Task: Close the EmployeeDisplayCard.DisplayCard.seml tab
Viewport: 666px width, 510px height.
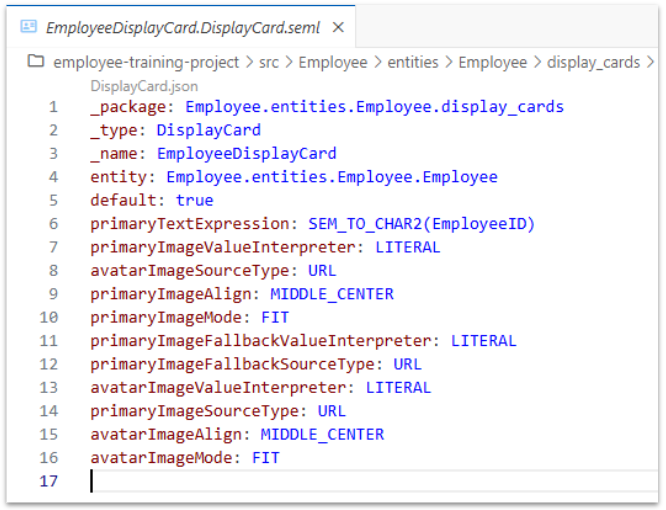Action: [x=338, y=28]
